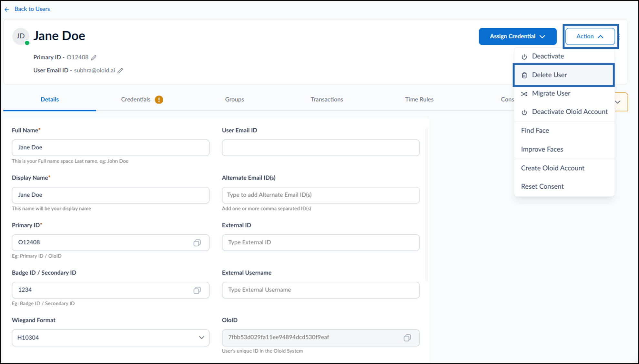
Task: Open the Wiegand Format H10304 dropdown
Action: (110, 338)
